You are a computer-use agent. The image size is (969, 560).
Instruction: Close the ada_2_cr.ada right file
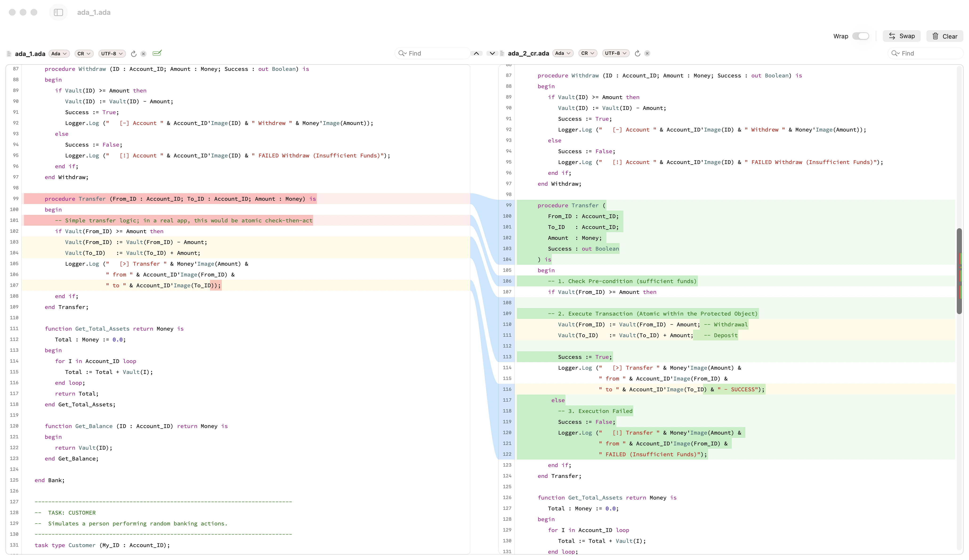pos(647,53)
